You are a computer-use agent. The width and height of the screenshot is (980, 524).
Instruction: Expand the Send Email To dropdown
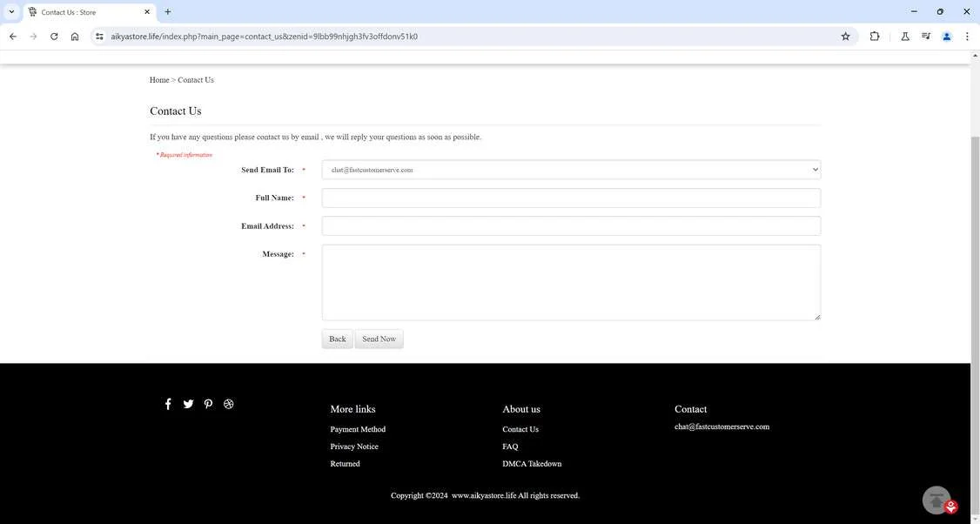tap(571, 170)
